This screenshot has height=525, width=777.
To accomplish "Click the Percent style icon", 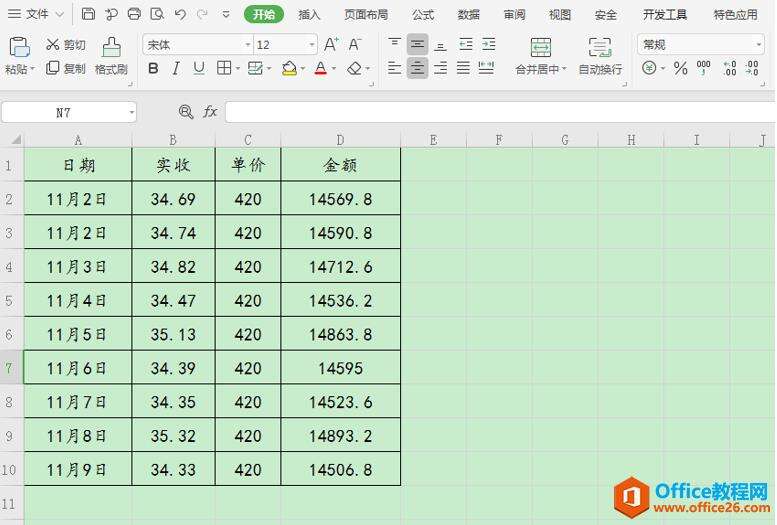I will (680, 68).
